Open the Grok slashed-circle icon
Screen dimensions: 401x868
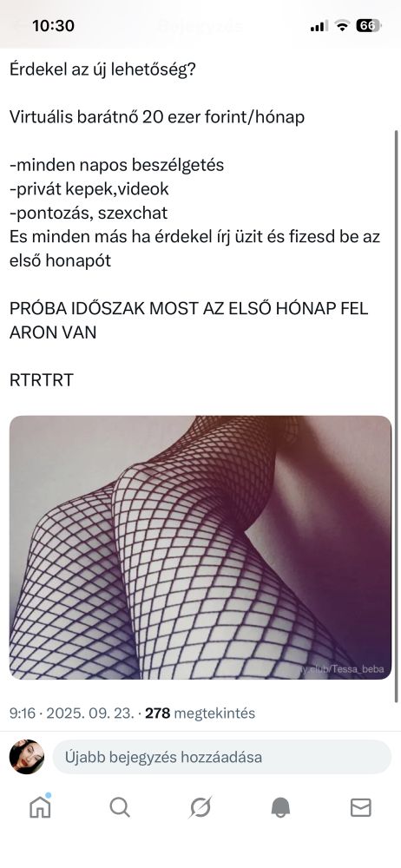(200, 807)
